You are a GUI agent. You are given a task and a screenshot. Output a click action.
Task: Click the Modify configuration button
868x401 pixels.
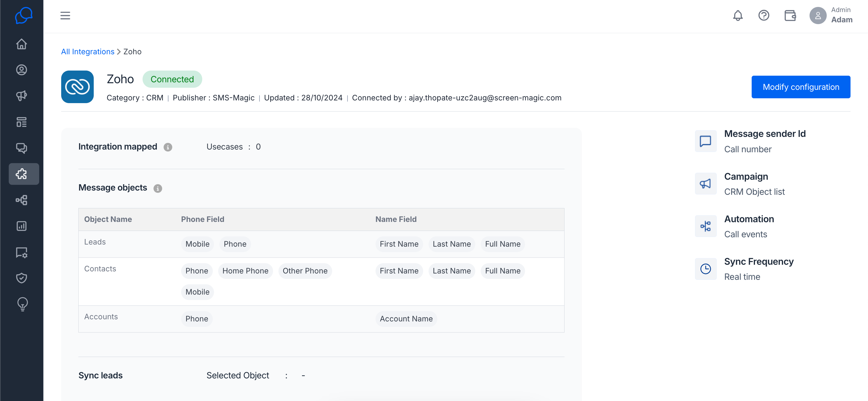point(800,87)
